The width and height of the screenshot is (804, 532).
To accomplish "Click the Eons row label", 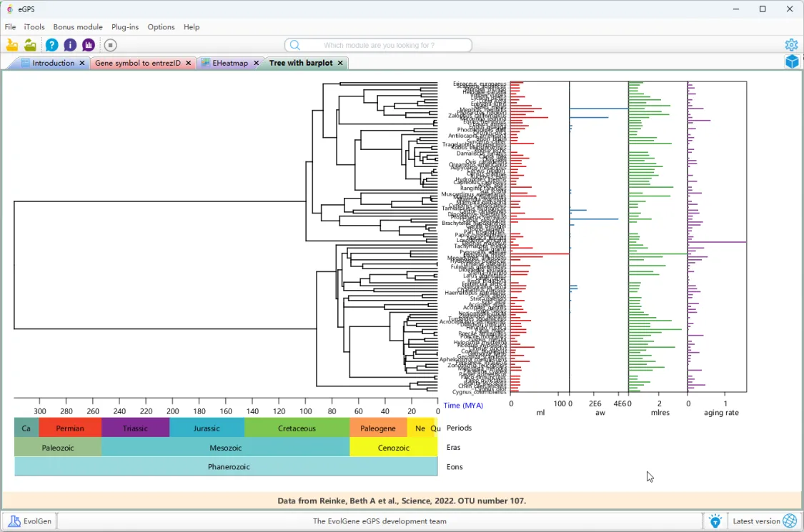I will click(x=455, y=466).
